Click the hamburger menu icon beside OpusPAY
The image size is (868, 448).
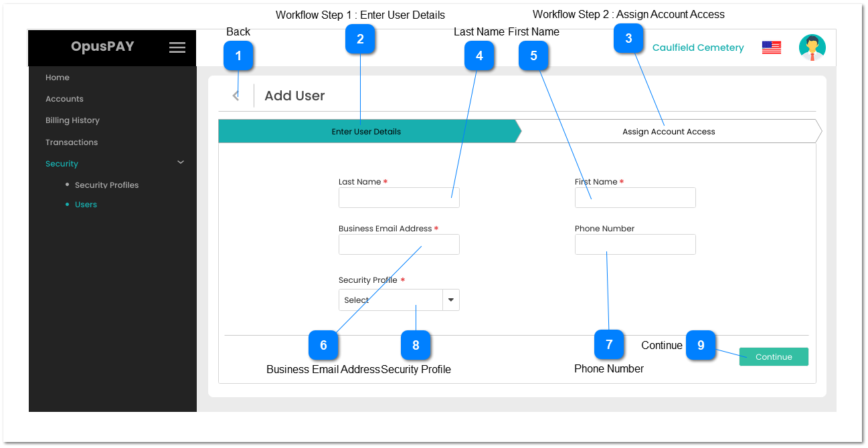(177, 47)
